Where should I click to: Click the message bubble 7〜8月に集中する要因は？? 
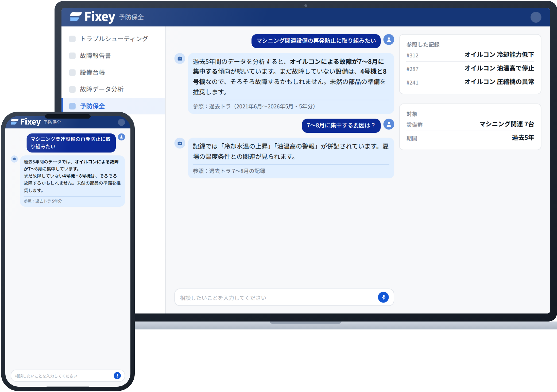(341, 126)
